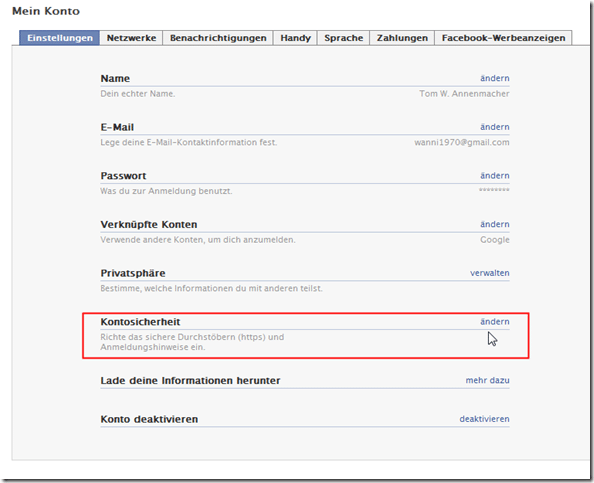Screen dimensions: 594x483
Task: Click the name 'Tom W. Annenmacher'
Action: pos(464,94)
